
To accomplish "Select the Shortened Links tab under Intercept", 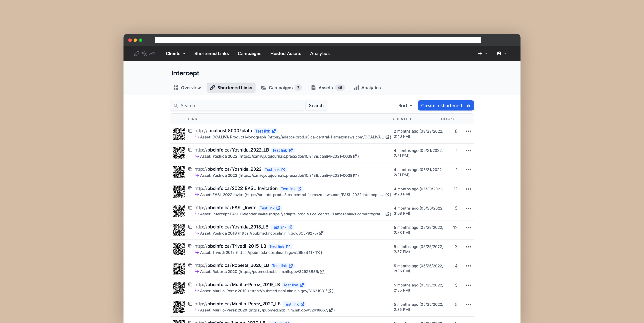I will 231,88.
